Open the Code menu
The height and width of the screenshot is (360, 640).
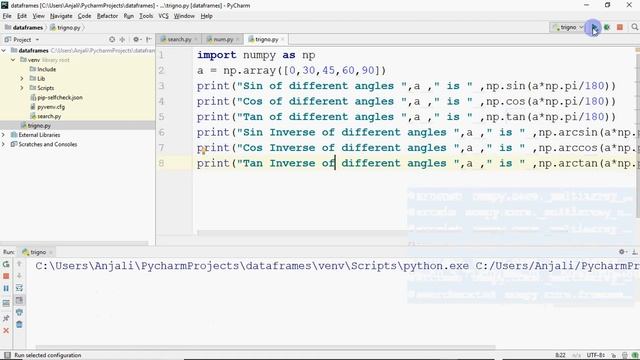pyautogui.click(x=84, y=16)
